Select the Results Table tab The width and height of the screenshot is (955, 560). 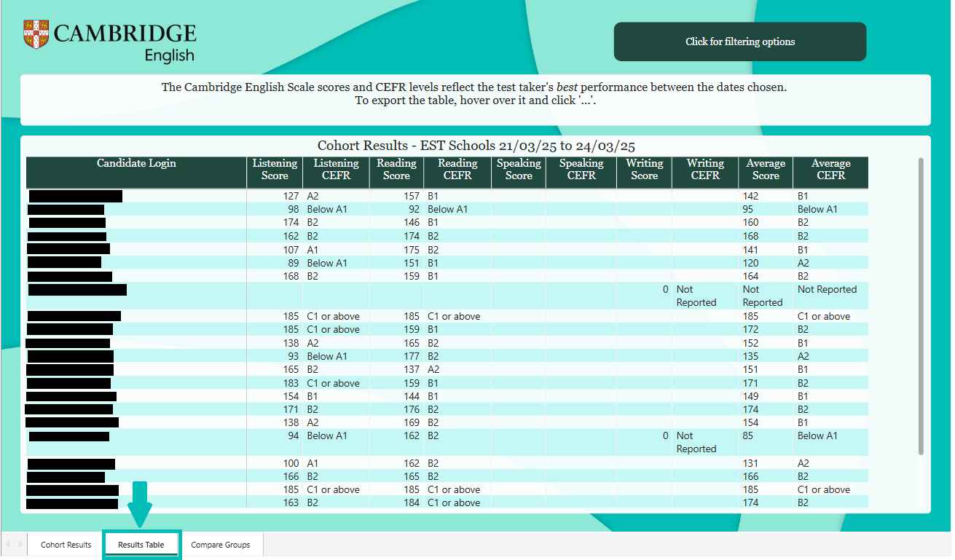pyautogui.click(x=141, y=545)
